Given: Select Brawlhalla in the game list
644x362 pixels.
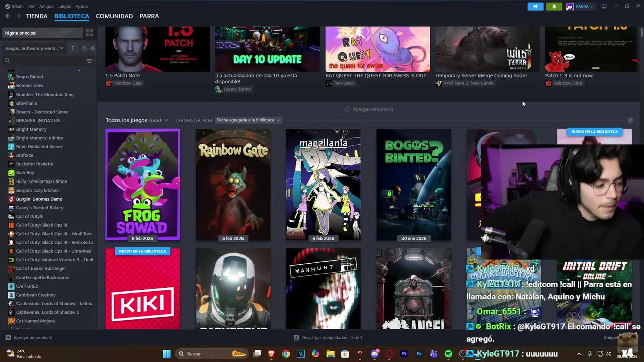Looking at the screenshot, I should pos(26,103).
